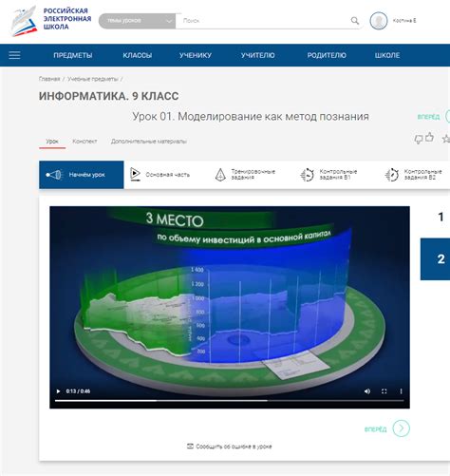Open the УЧИТЕЛЮ menu
The width and height of the screenshot is (450, 476).
tap(257, 55)
